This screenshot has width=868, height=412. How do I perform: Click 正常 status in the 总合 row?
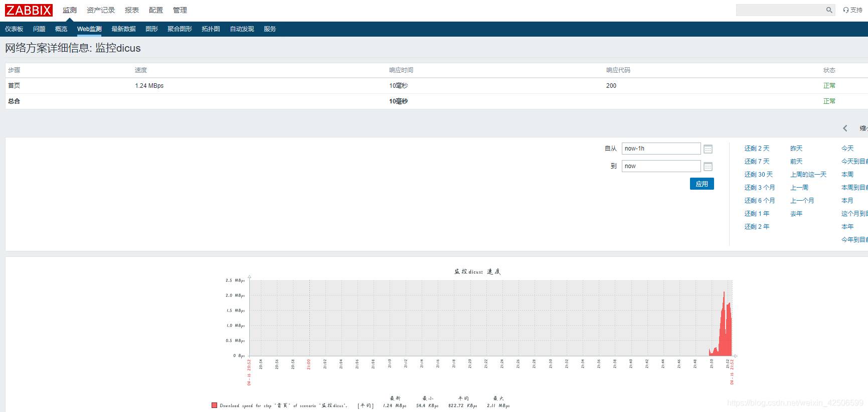click(829, 101)
